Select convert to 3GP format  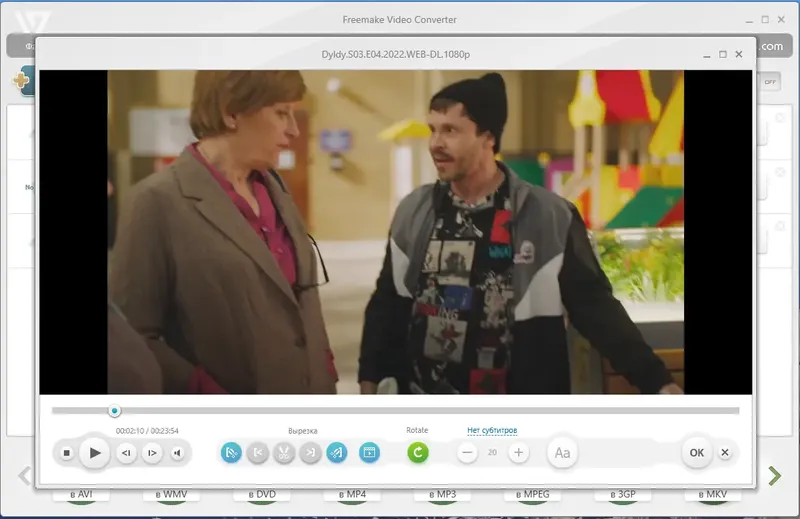[x=623, y=496]
